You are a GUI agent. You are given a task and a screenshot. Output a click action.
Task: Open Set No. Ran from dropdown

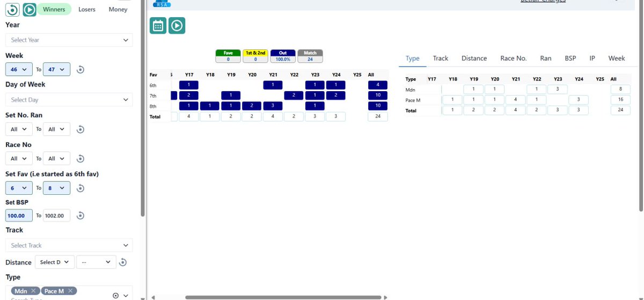(x=19, y=129)
